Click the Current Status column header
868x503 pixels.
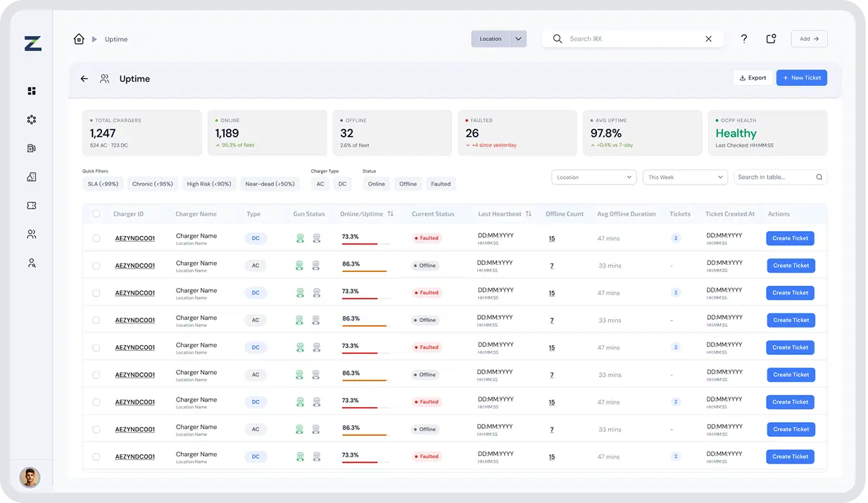433,214
